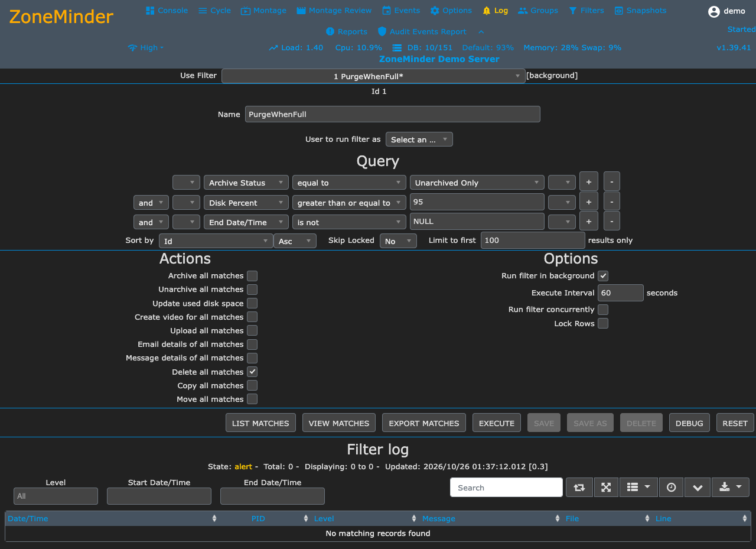Viewport: 756px width, 549px height.
Task: Click the Load trend chart icon
Action: click(273, 48)
